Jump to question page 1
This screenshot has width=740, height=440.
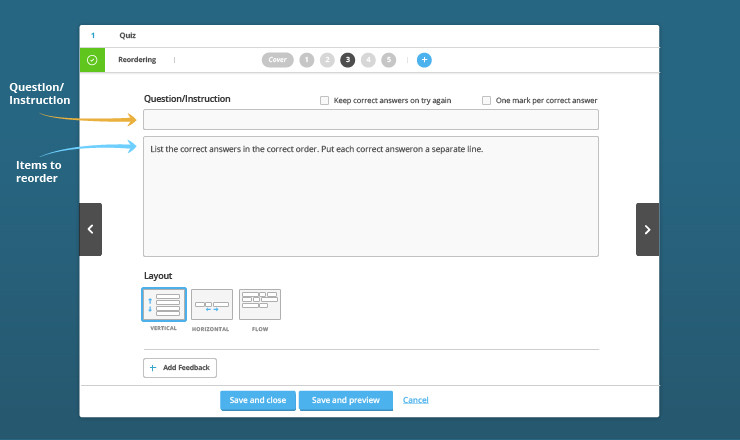307,60
